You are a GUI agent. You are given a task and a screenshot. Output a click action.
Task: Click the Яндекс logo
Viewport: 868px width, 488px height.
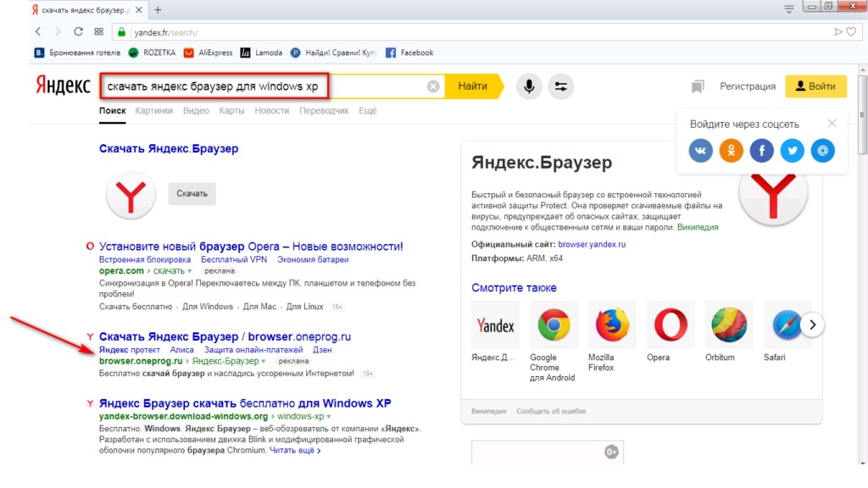[63, 86]
